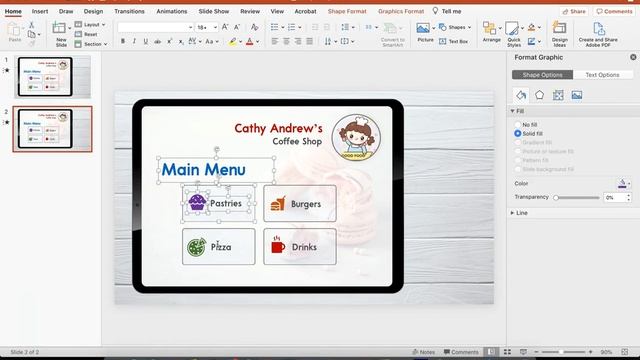
Task: Click the Comments button at top right
Action: pyautogui.click(x=614, y=11)
